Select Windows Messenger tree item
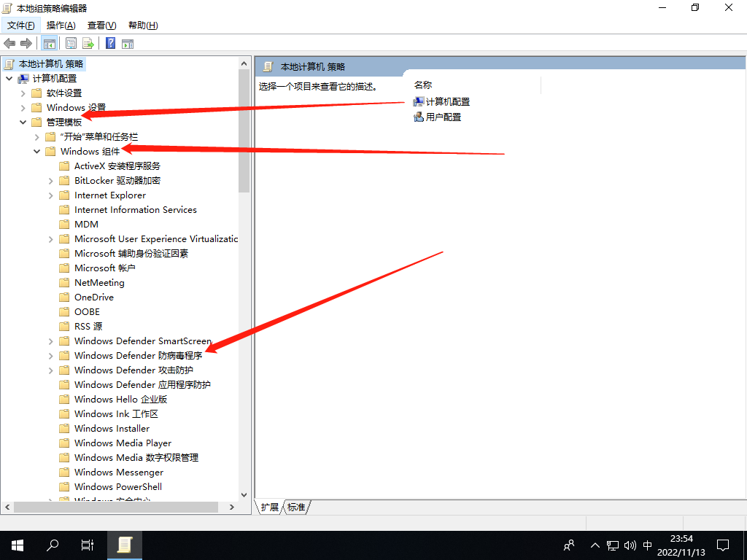The width and height of the screenshot is (747, 560). tap(119, 472)
